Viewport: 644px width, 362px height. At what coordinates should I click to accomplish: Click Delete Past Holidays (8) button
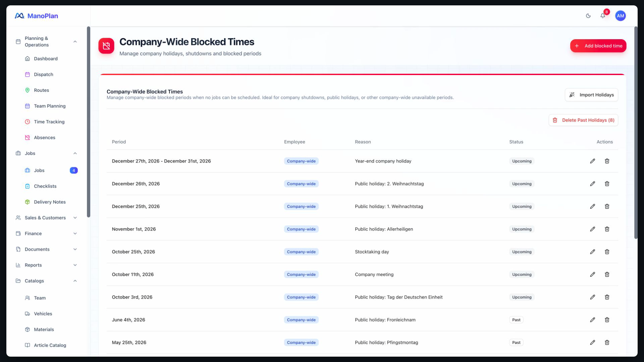[x=583, y=120]
